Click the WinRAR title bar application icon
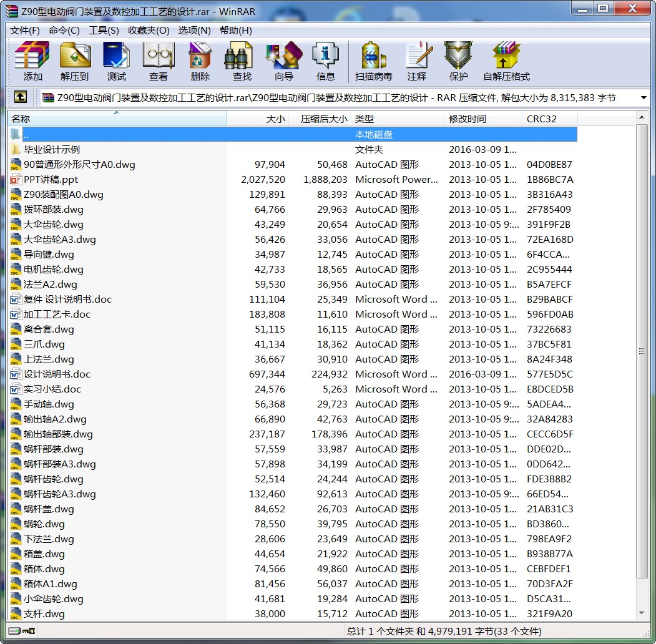This screenshot has height=644, width=656. pyautogui.click(x=12, y=11)
